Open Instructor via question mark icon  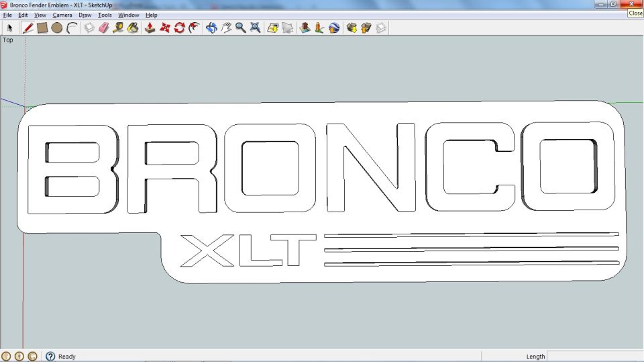coord(50,356)
